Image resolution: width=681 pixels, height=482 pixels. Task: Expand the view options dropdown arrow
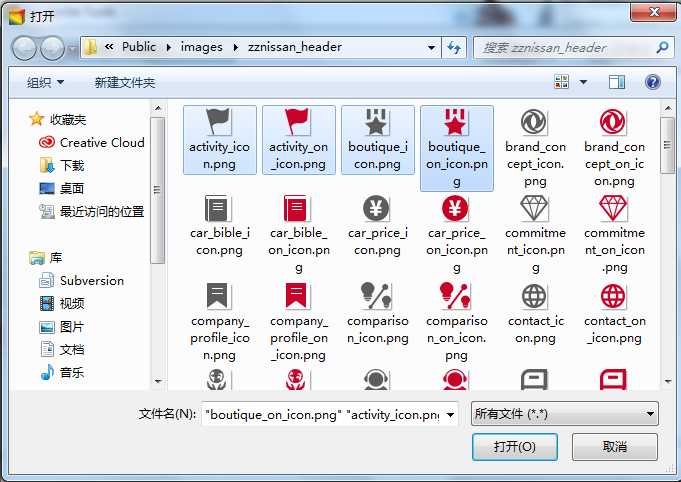(583, 82)
